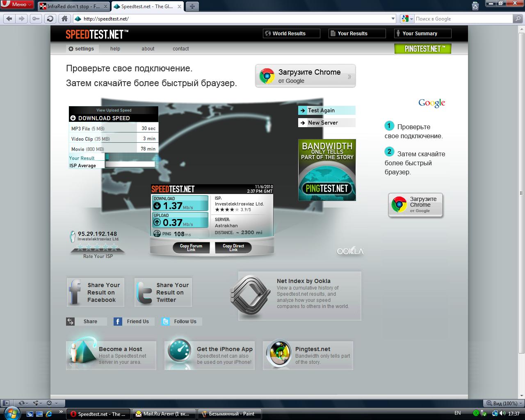Open Get the iPhone App
This screenshot has width=525, height=420.
pyautogui.click(x=210, y=355)
